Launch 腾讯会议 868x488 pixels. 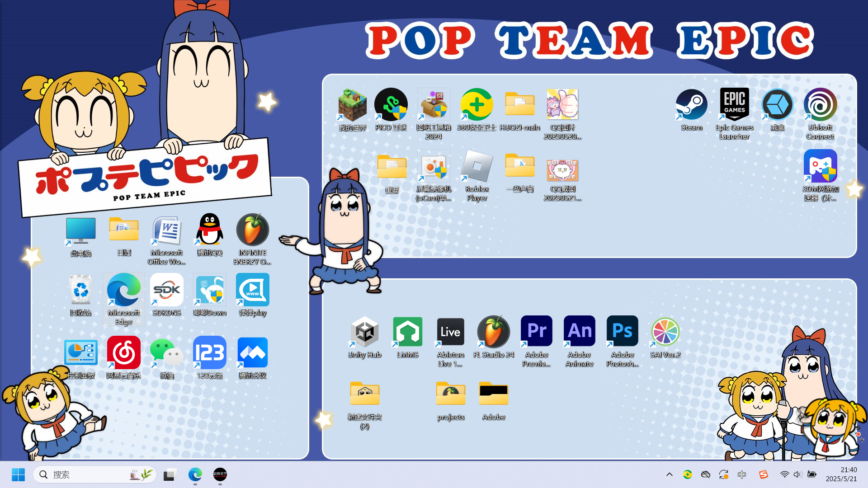click(253, 358)
